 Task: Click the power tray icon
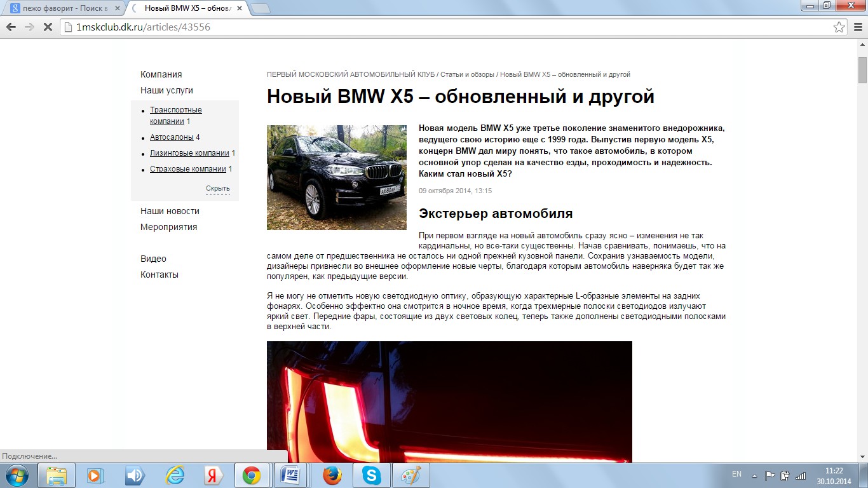click(785, 475)
